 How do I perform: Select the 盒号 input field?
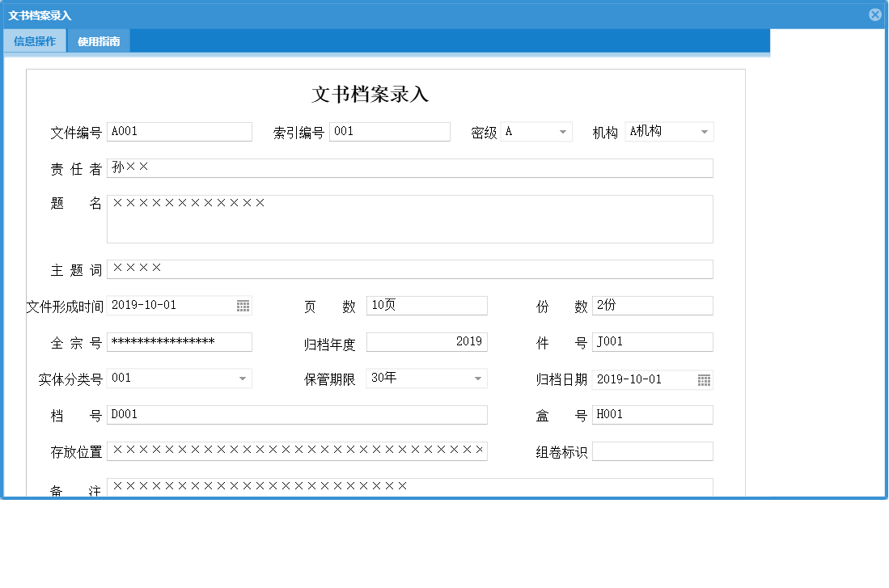tap(652, 414)
